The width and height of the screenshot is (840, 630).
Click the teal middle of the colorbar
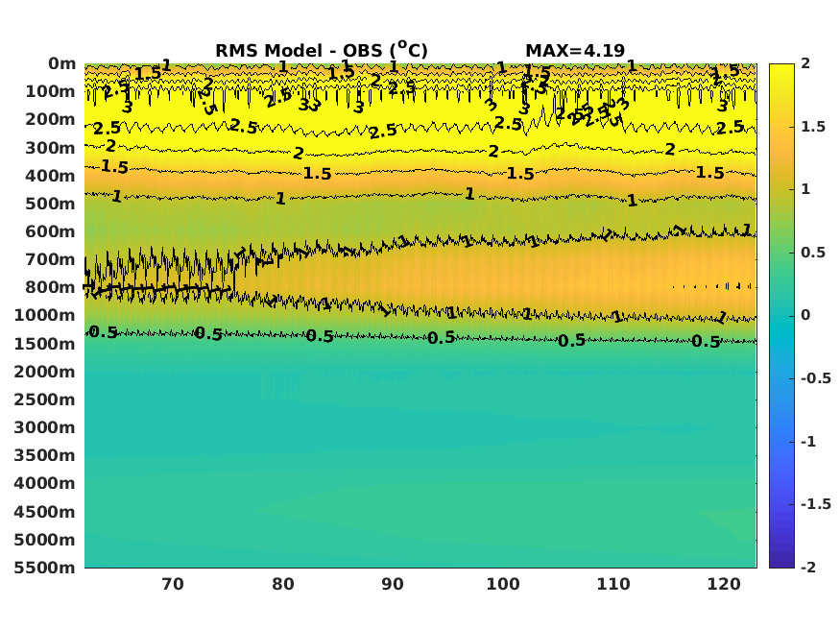[781, 316]
